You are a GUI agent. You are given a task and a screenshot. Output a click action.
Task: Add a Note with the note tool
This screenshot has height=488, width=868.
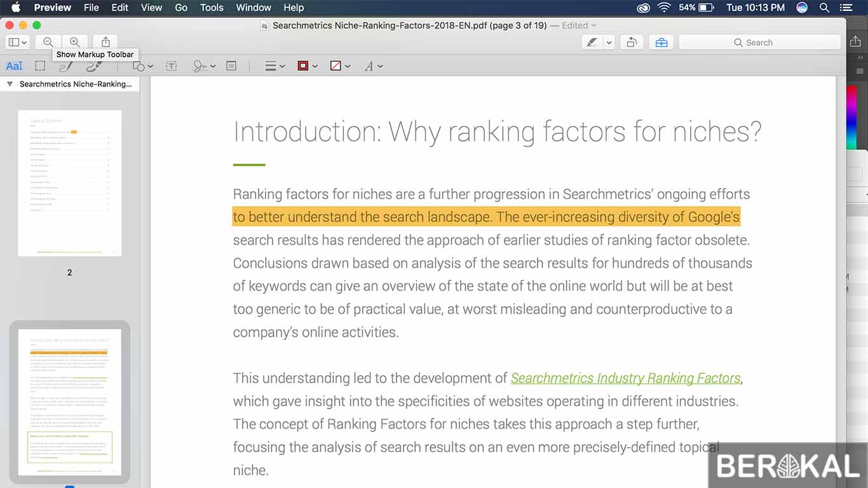click(231, 66)
